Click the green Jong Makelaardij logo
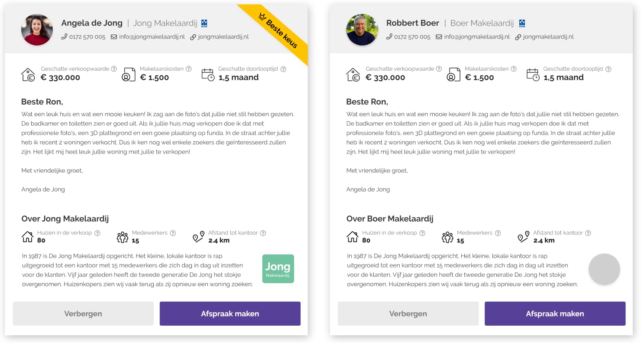 point(278,269)
